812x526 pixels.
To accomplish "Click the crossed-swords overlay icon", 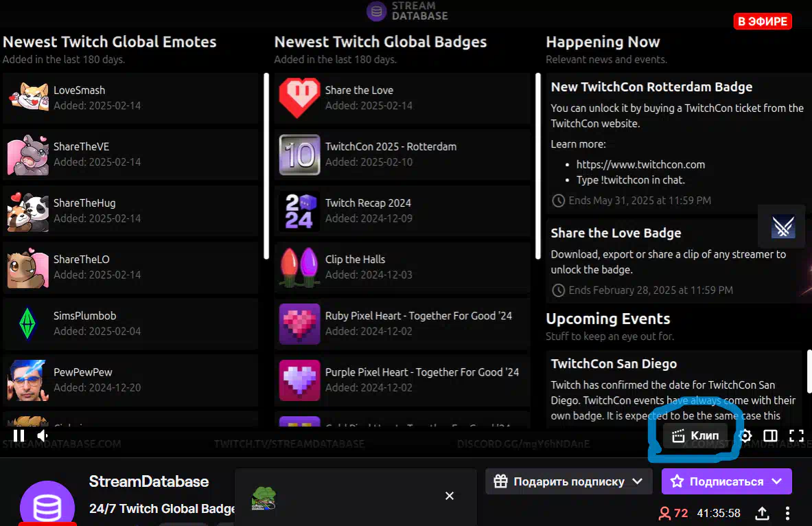I will (x=782, y=227).
